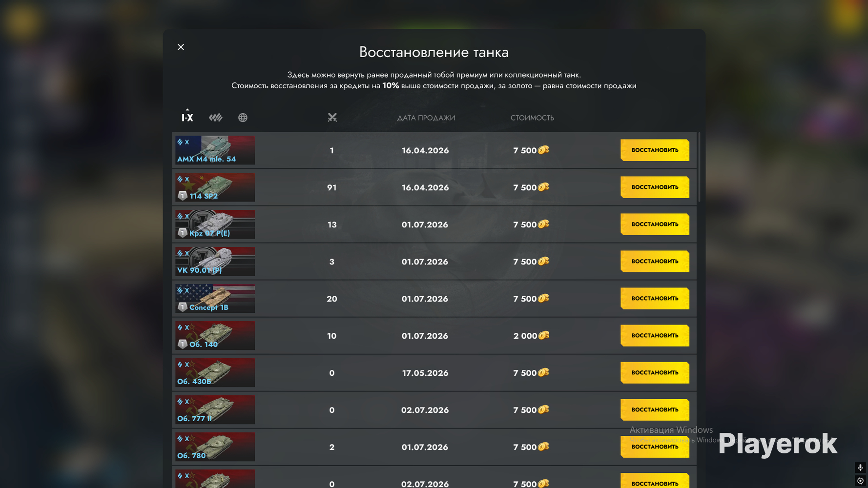Click the microphone icon in the corner
Image resolution: width=868 pixels, height=488 pixels.
pyautogui.click(x=860, y=468)
